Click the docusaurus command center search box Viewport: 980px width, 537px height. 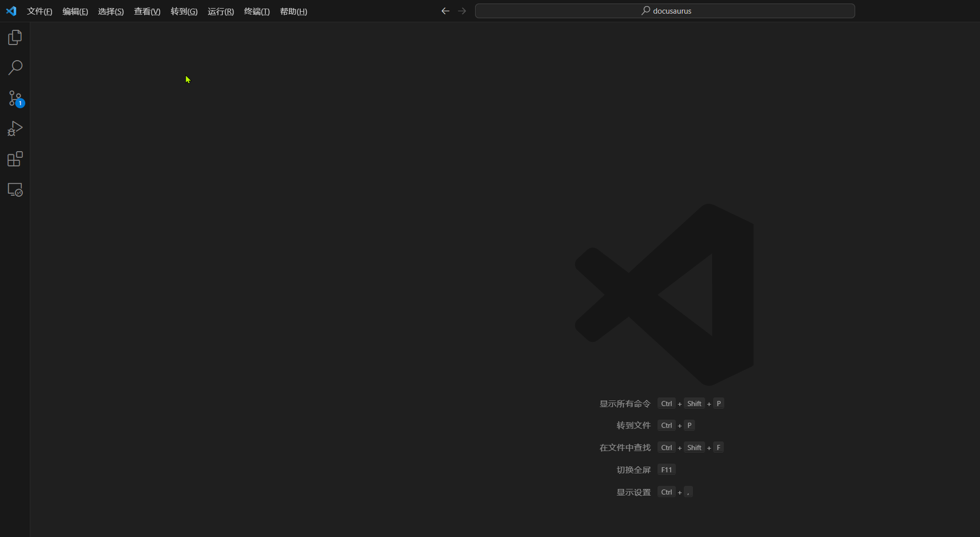665,11
